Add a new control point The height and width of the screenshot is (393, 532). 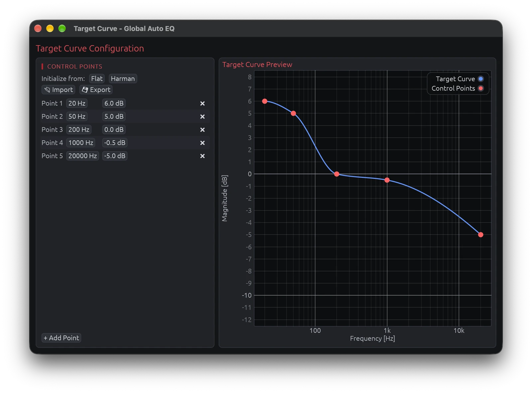pyautogui.click(x=61, y=338)
